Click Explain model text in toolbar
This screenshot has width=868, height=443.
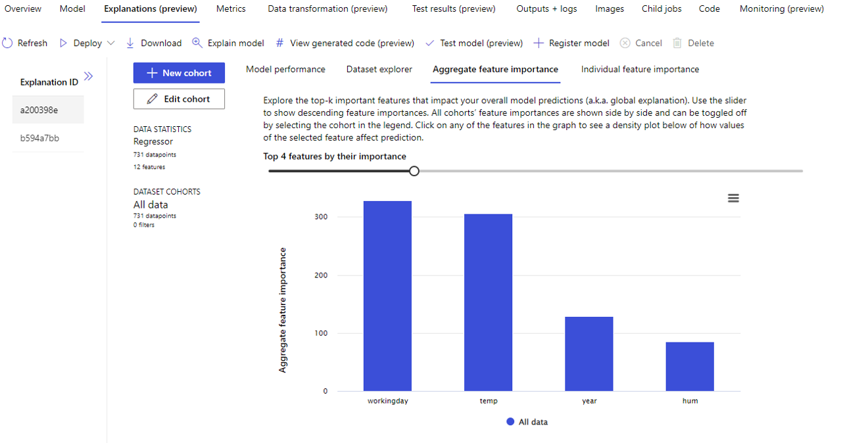[236, 43]
